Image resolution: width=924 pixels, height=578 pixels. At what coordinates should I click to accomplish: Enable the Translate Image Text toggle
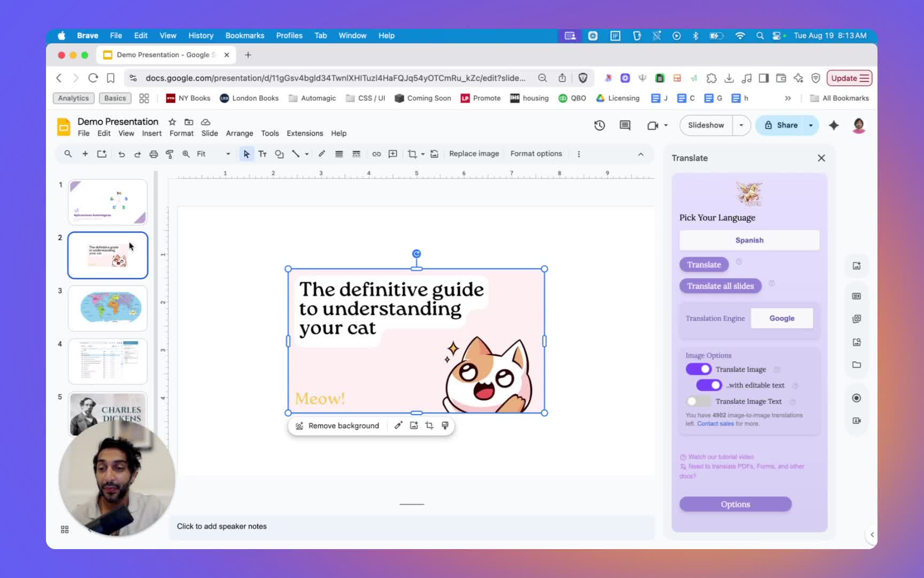coord(697,401)
